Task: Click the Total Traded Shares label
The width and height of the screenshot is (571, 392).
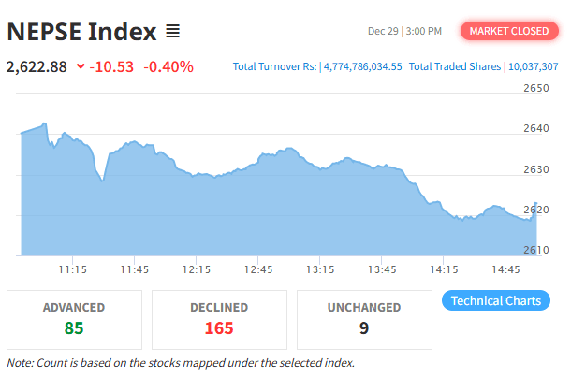Action: [454, 67]
